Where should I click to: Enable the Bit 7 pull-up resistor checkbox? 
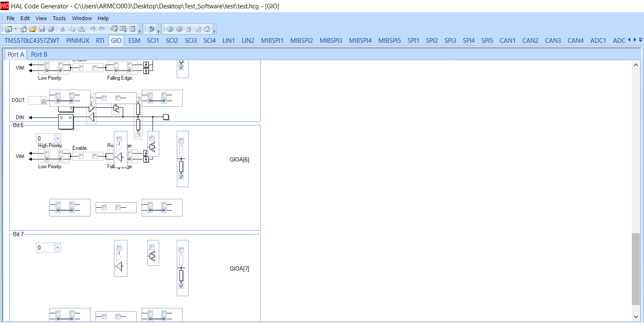click(181, 250)
